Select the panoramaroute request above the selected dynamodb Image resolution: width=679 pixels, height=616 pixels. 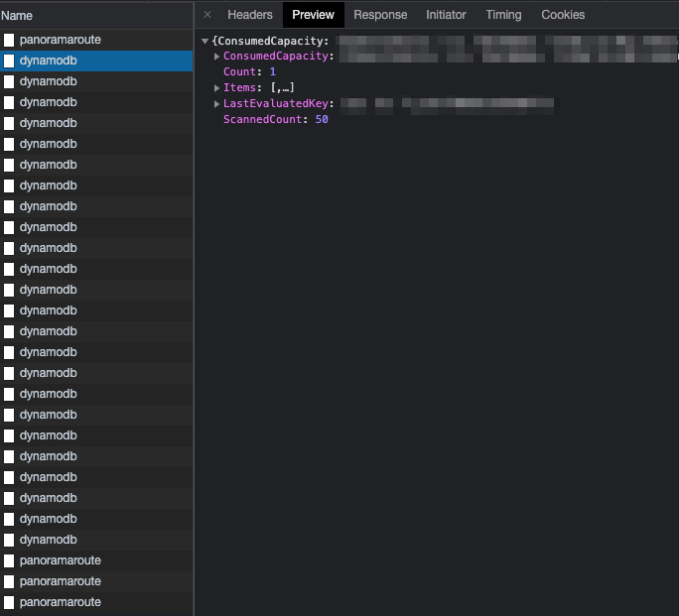pyautogui.click(x=96, y=40)
